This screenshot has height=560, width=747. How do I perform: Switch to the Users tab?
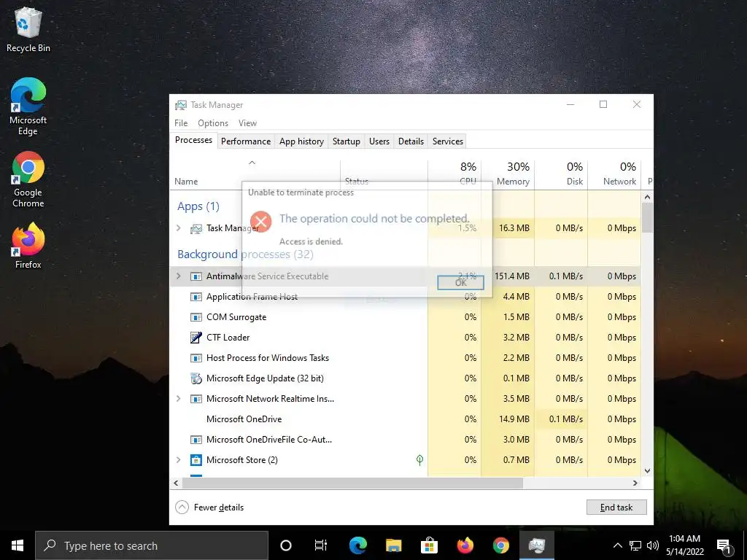(379, 141)
